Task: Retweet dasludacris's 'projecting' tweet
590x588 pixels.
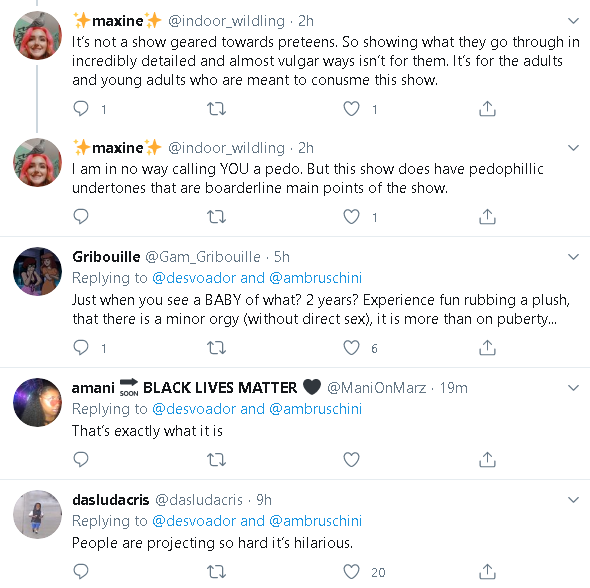Action: click(x=216, y=572)
